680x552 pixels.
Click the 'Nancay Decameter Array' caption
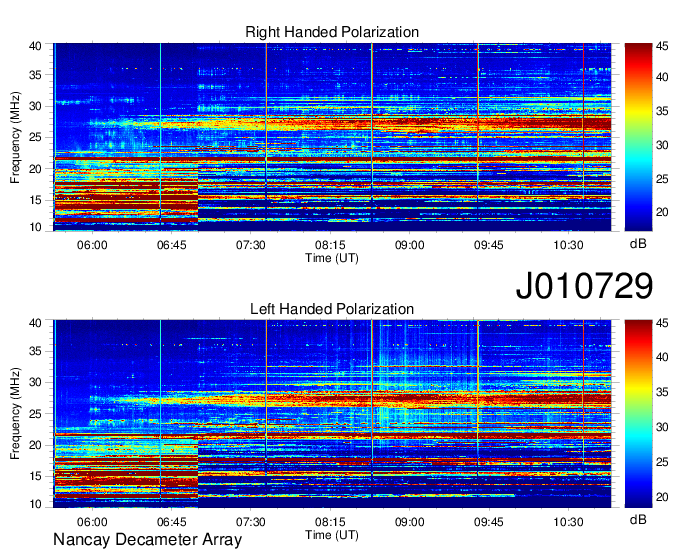coord(147,539)
